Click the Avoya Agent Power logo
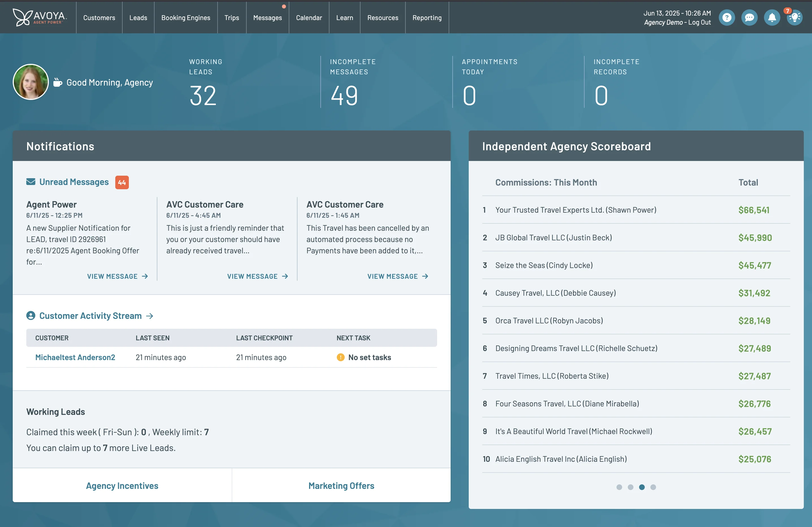This screenshot has width=812, height=527. (40, 18)
